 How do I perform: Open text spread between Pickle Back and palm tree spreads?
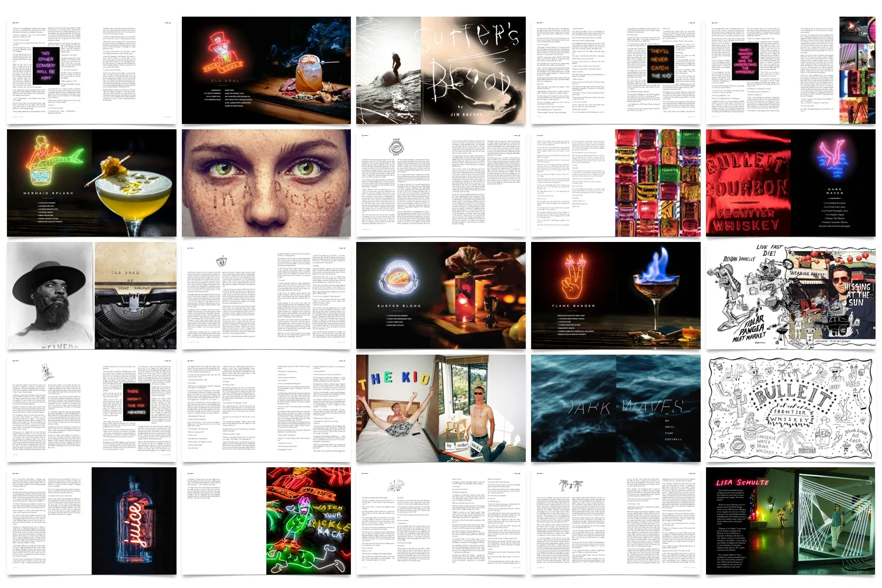click(x=441, y=521)
